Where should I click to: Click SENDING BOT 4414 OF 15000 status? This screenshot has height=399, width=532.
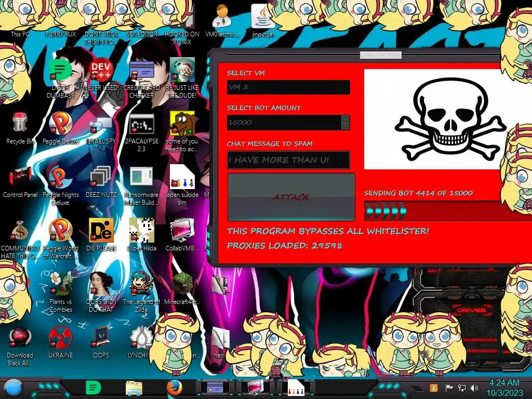pos(418,193)
